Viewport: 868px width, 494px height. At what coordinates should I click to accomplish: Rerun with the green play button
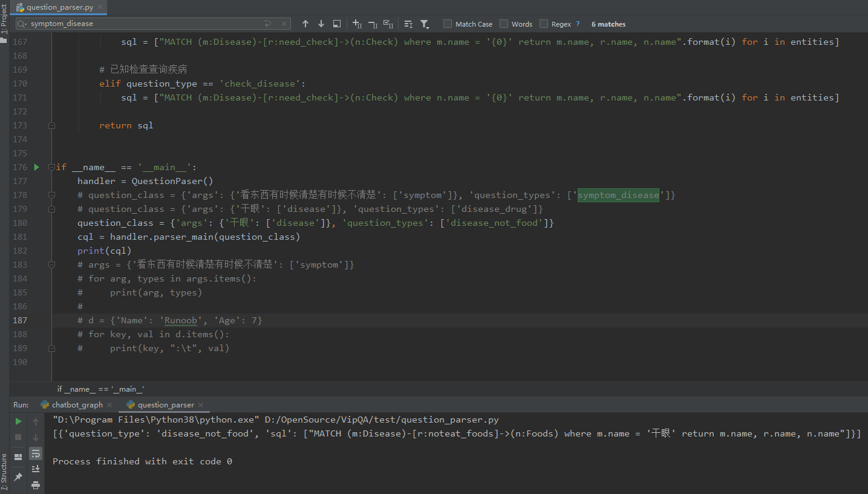tap(18, 421)
